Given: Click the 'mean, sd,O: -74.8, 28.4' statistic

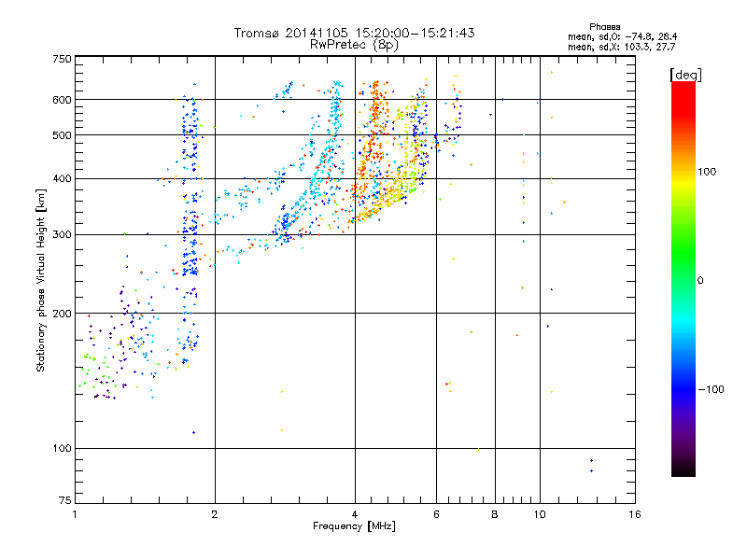Looking at the screenshot, I should point(622,36).
